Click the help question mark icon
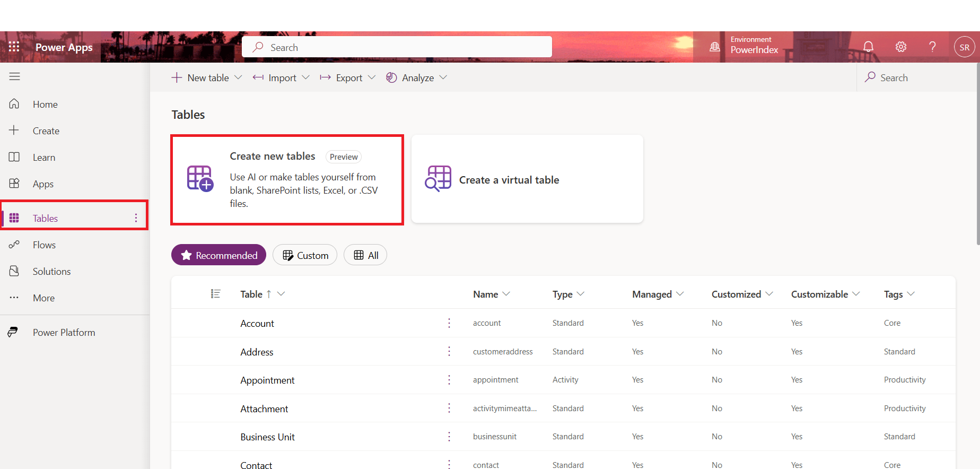 [932, 47]
